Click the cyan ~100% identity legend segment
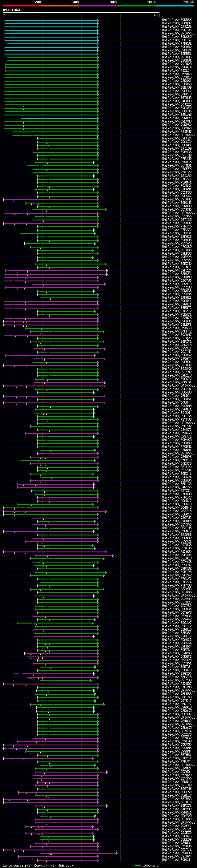Viewport: 197px width, 868px height. click(175, 6)
